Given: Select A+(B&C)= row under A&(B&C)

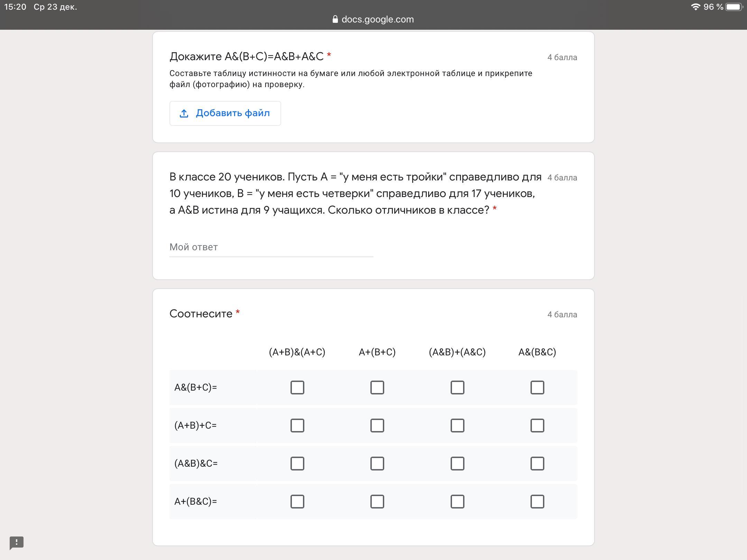Looking at the screenshot, I should click(x=537, y=502).
